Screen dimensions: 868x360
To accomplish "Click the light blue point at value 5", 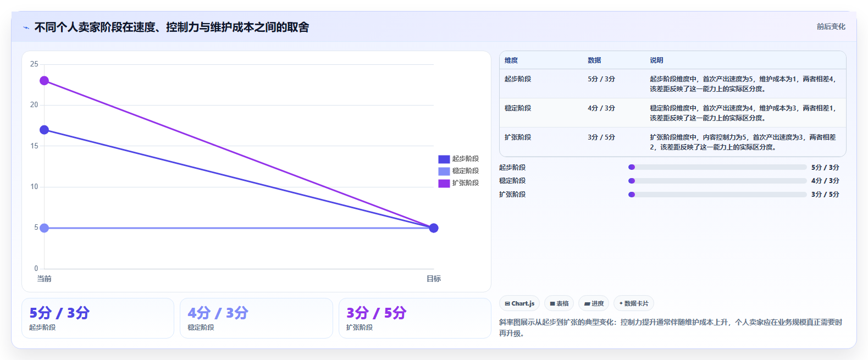I will point(45,228).
